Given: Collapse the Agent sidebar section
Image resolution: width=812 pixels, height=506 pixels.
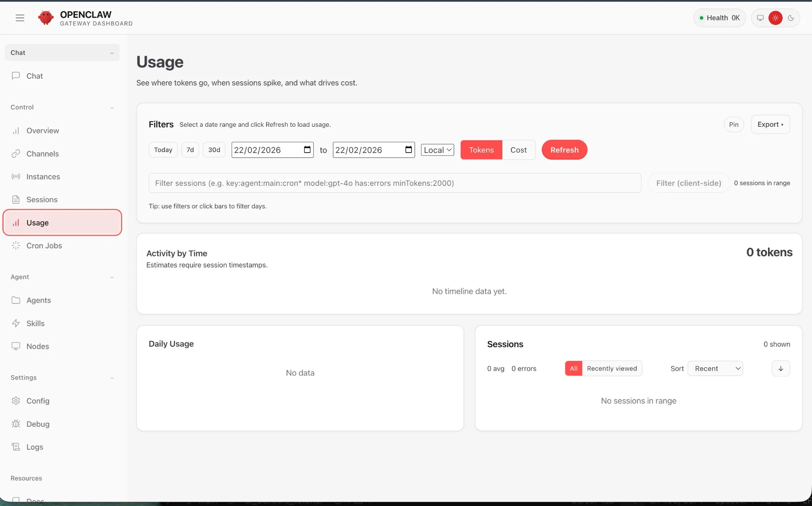Looking at the screenshot, I should click(x=62, y=277).
